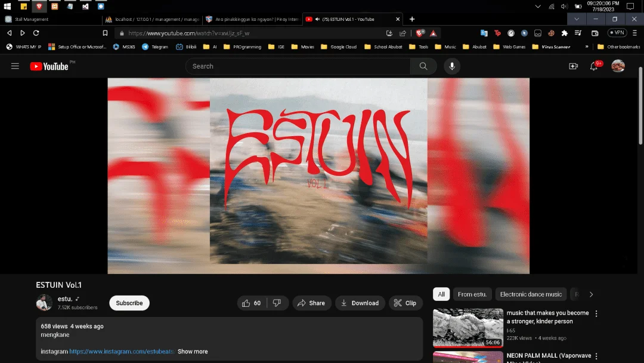Click the page vertical scrollbar

pyautogui.click(x=640, y=106)
